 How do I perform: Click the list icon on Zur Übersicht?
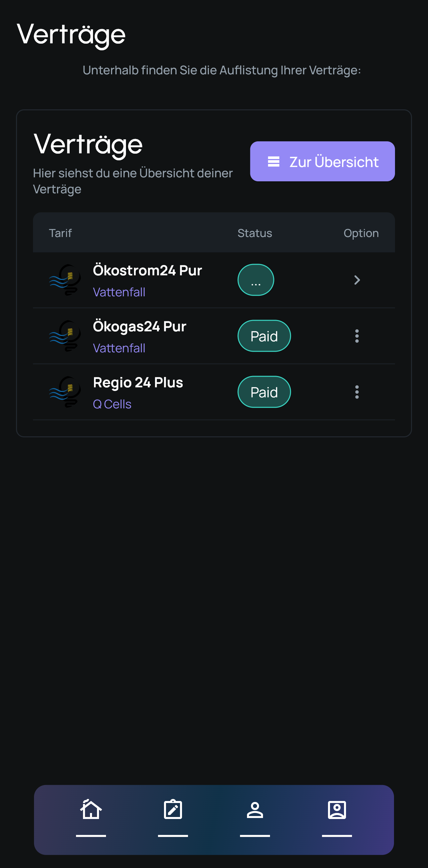point(273,162)
